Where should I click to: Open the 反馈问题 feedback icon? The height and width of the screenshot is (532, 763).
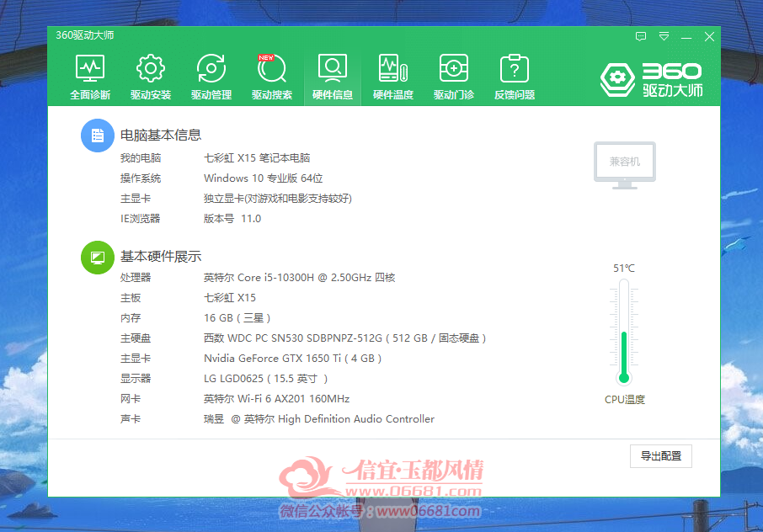[515, 77]
